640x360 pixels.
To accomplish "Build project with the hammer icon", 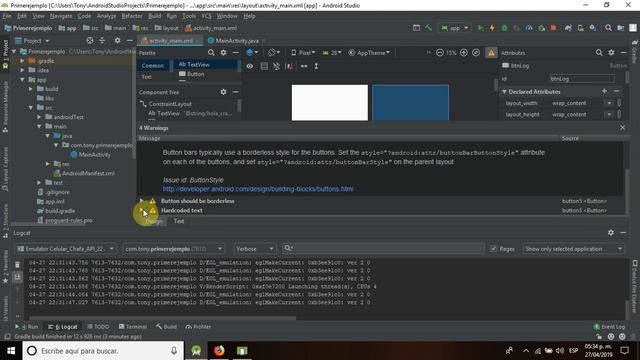I will pos(428,28).
